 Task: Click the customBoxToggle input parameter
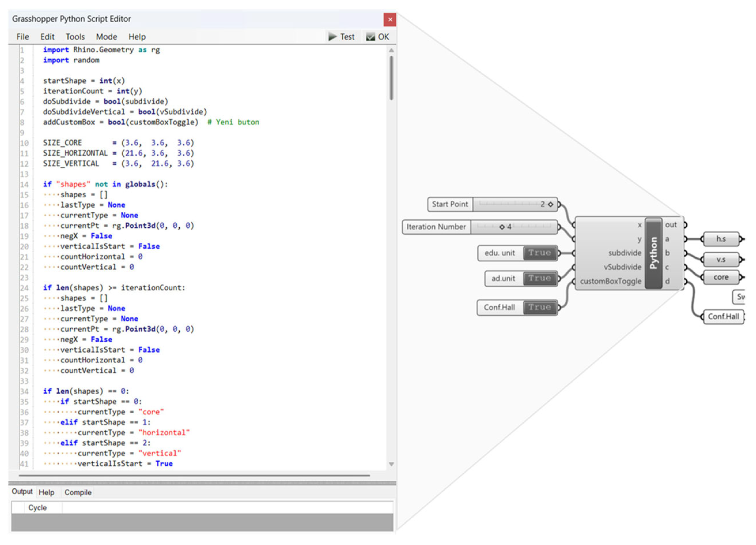(x=610, y=282)
